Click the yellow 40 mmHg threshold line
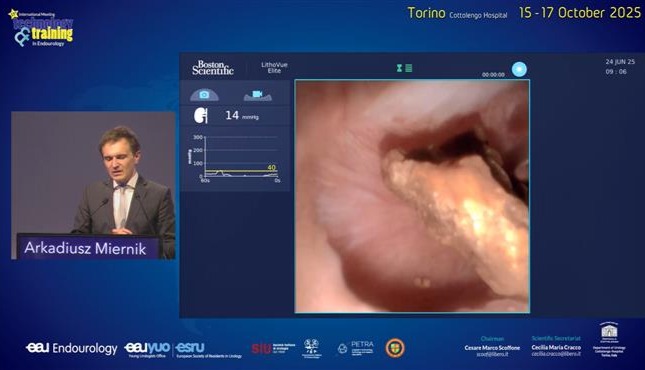The image size is (645, 370). click(x=241, y=171)
